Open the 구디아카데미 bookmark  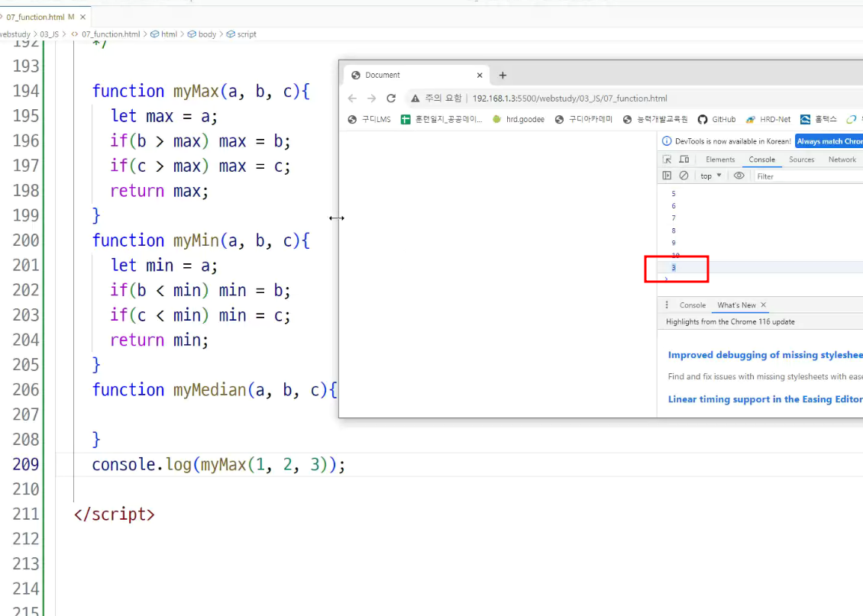pyautogui.click(x=583, y=119)
